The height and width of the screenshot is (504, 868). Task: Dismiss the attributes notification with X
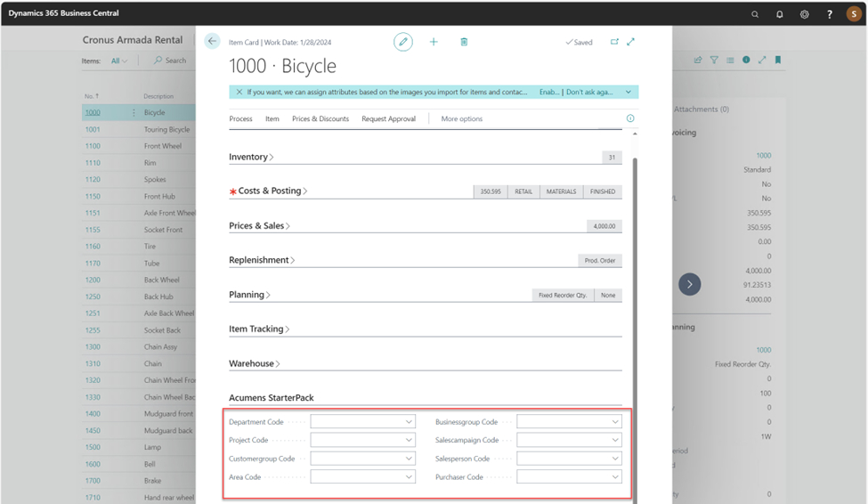(239, 92)
